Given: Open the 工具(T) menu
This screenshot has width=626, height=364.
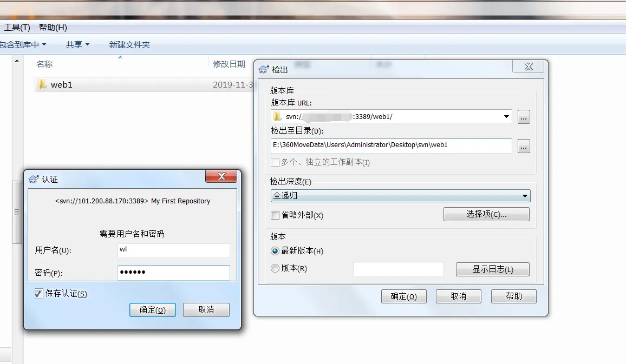Looking at the screenshot, I should pos(17,28).
